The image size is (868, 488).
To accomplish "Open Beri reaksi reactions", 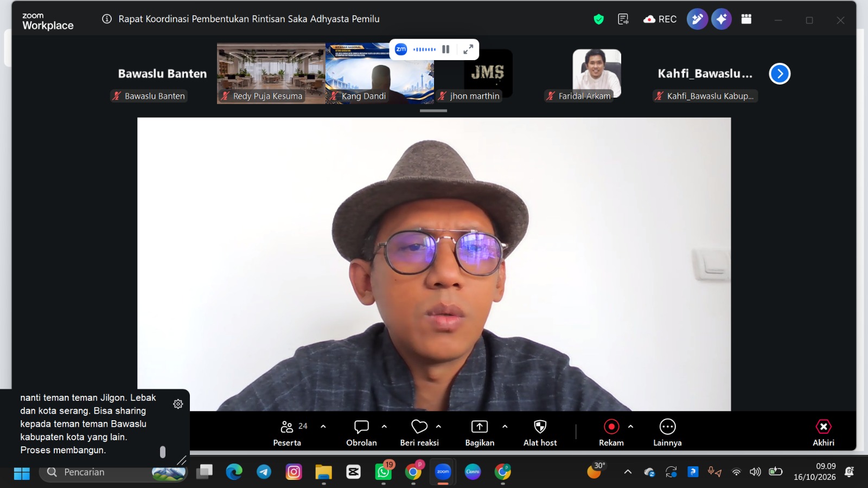I will [419, 433].
